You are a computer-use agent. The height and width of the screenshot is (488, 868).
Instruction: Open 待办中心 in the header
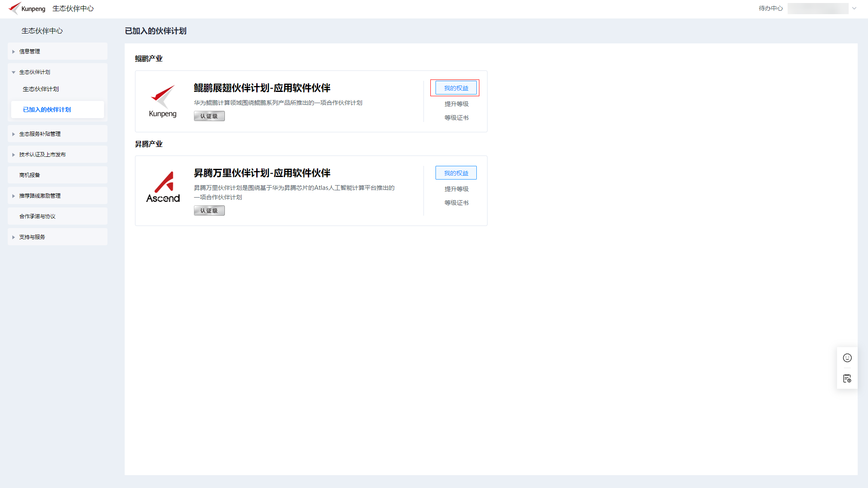click(770, 8)
